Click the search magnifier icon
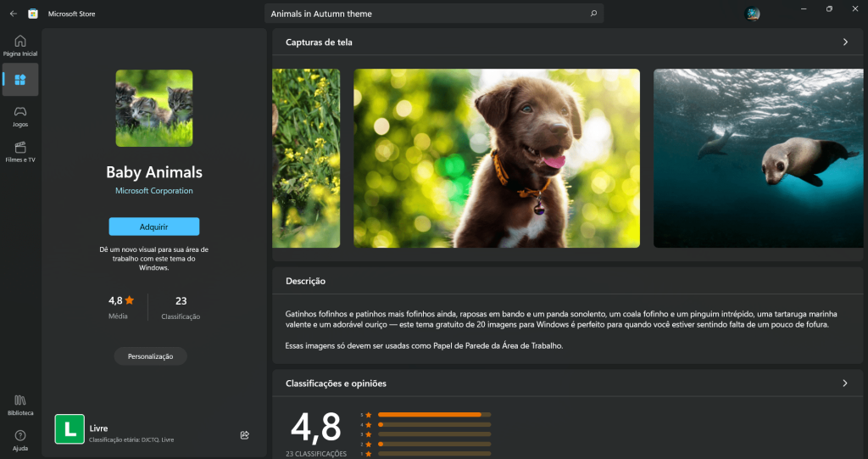Viewport: 868px width, 459px height. 593,14
